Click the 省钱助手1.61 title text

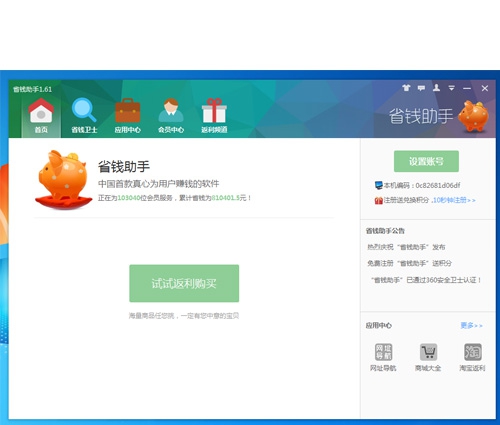[x=32, y=89]
